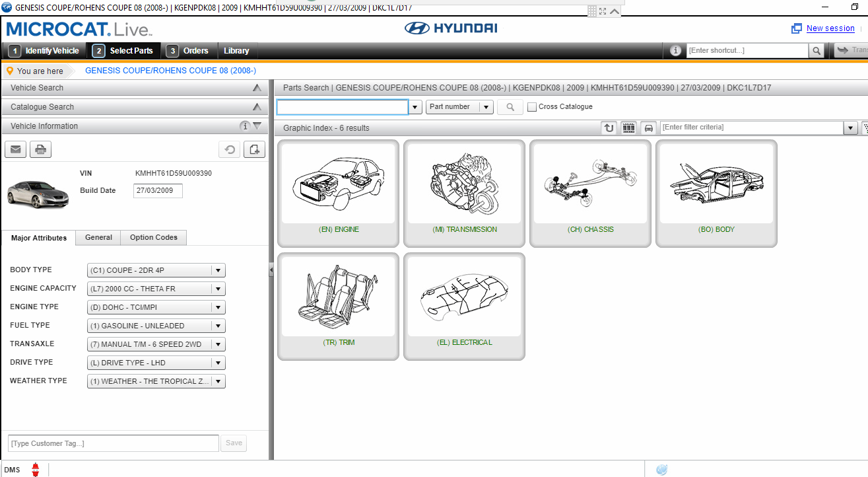Toggle the Vehicle Information panel arrow
The height and width of the screenshot is (477, 868).
click(257, 126)
